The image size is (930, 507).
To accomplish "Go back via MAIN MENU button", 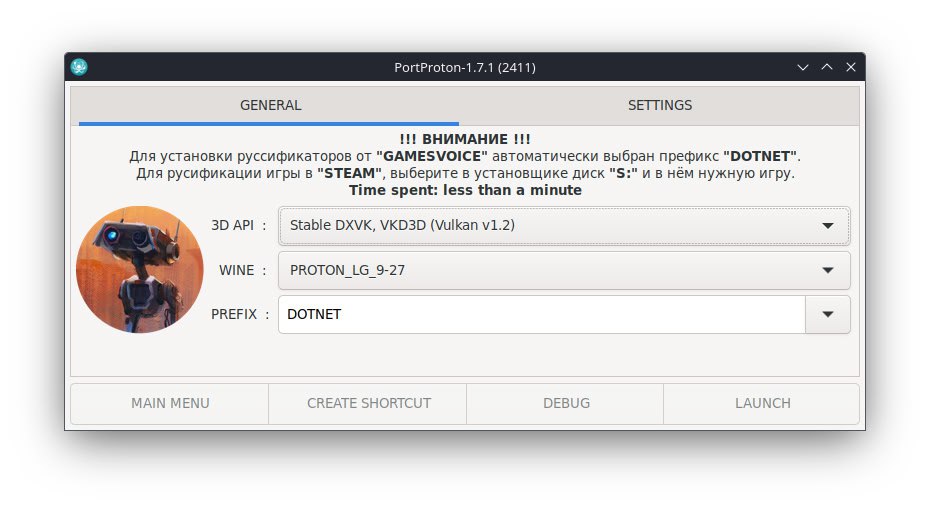I will [x=170, y=403].
